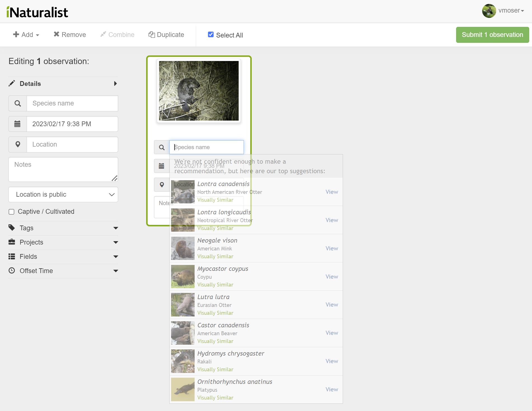The image size is (532, 411).
Task: Click the Remove X icon
Action: [x=57, y=34]
